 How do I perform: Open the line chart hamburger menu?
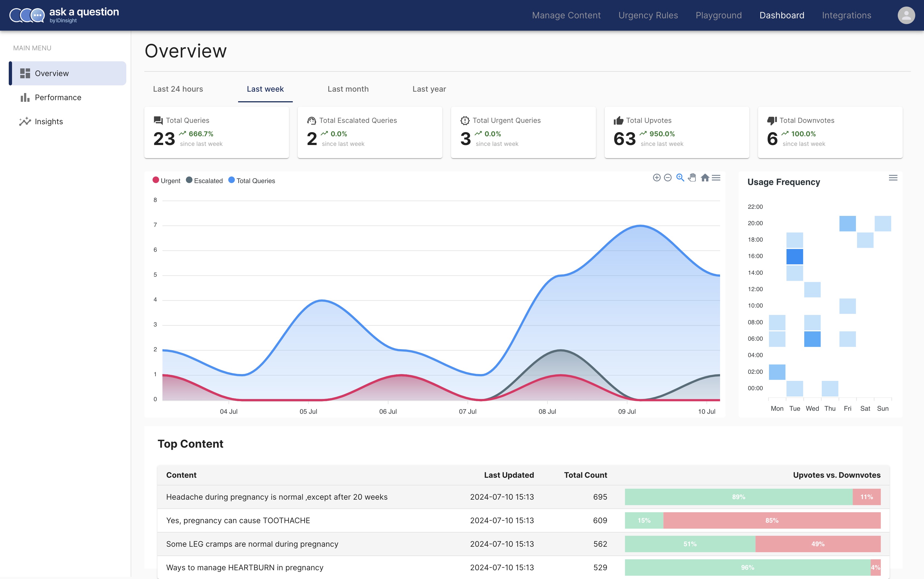pyautogui.click(x=716, y=178)
